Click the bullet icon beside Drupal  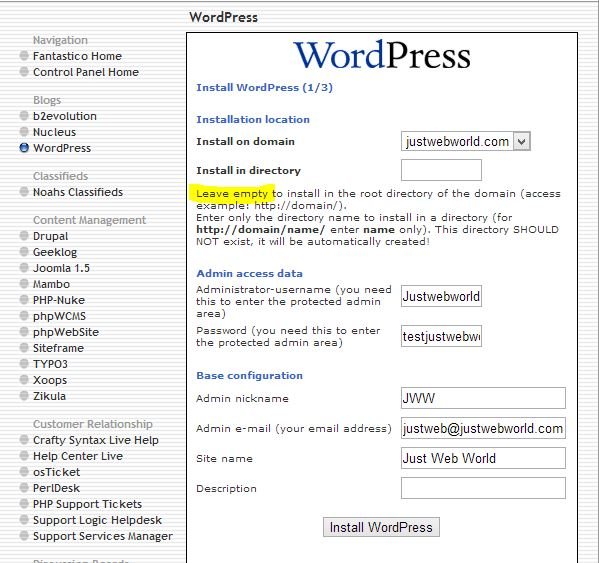[24, 236]
